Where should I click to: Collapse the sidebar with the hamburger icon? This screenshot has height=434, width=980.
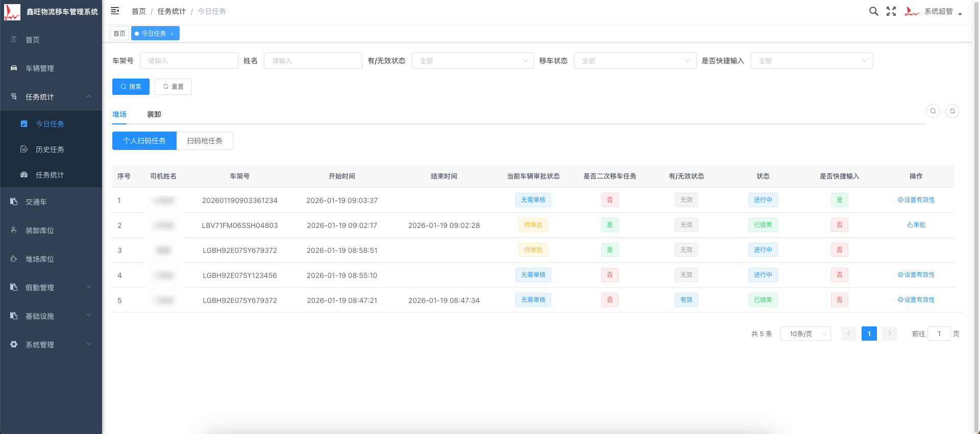click(x=115, y=11)
